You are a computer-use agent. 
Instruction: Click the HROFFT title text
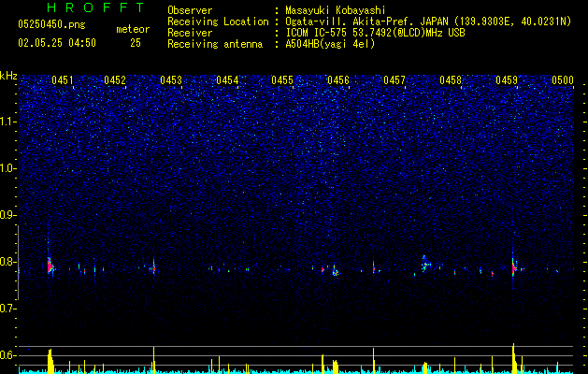pos(96,7)
